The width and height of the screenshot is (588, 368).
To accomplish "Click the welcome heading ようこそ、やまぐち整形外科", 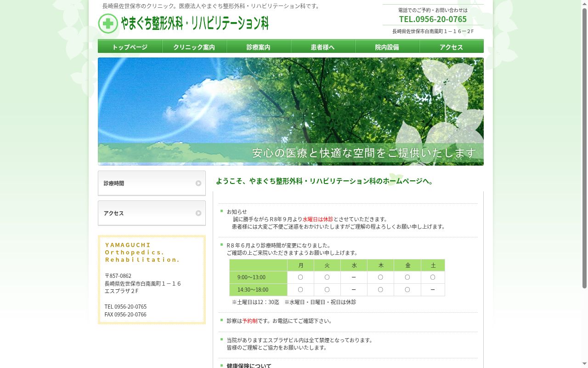I will (325, 181).
